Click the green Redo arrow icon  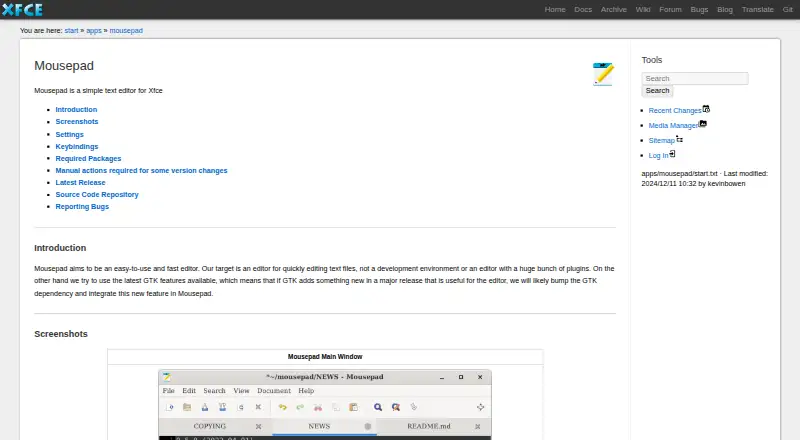pos(300,407)
